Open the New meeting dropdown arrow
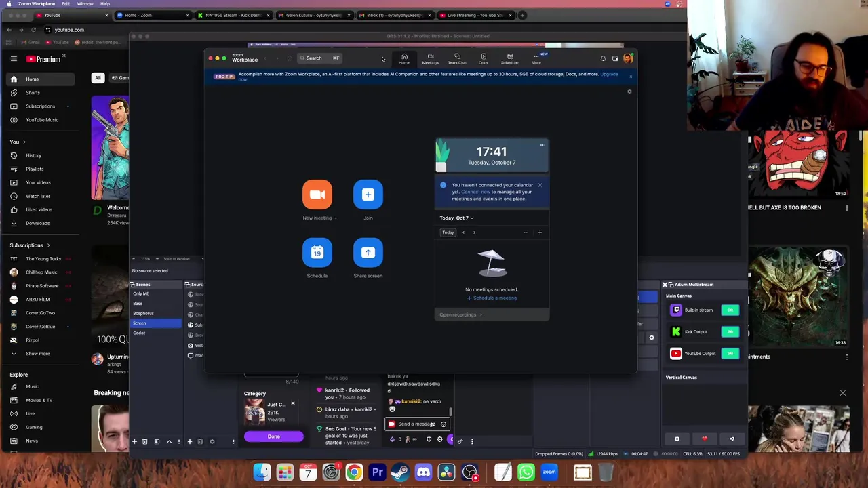This screenshot has width=868, height=488. (x=336, y=218)
